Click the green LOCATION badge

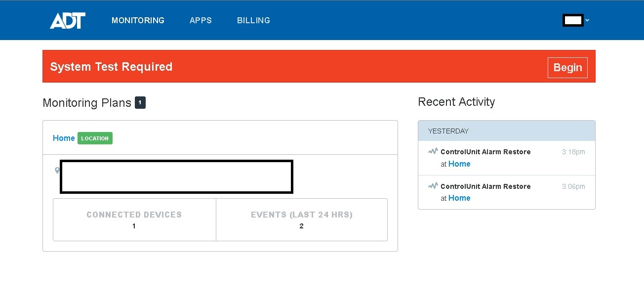click(95, 138)
